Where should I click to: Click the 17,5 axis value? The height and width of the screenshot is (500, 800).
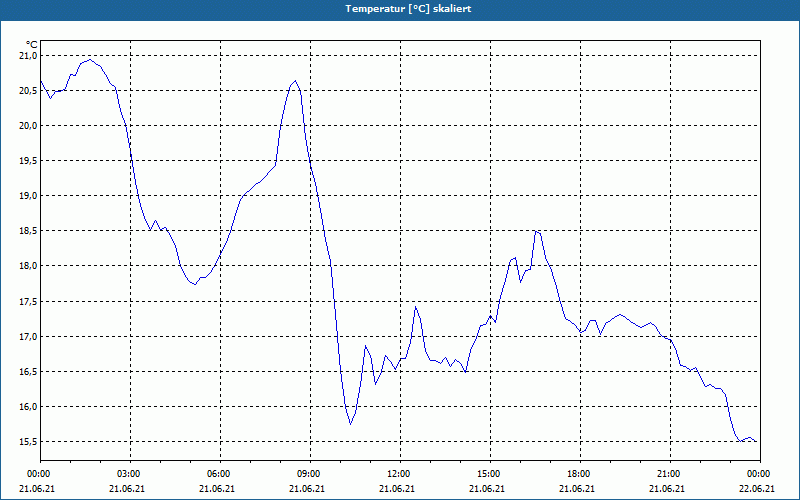(29, 302)
